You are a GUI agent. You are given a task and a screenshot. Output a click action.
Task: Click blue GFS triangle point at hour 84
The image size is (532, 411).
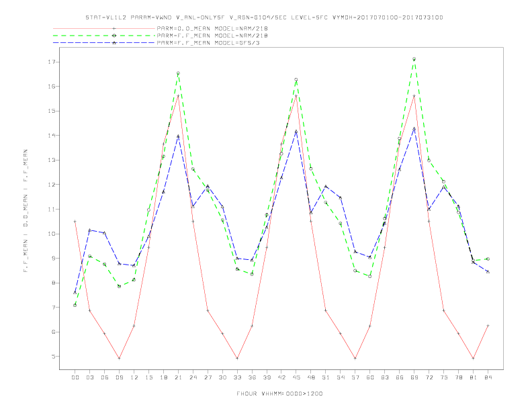coord(488,271)
